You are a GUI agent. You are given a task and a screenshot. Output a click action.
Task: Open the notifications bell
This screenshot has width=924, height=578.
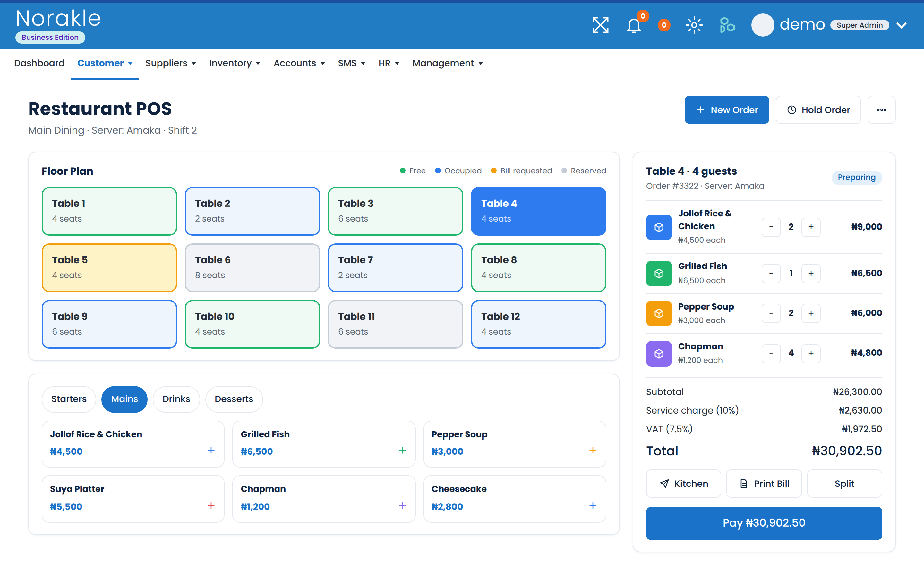click(634, 25)
